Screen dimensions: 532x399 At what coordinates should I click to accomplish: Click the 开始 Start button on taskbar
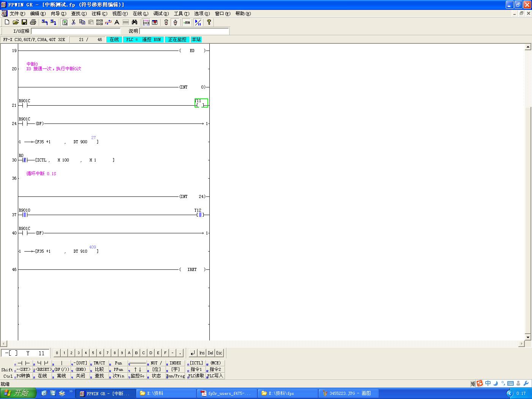tap(18, 393)
